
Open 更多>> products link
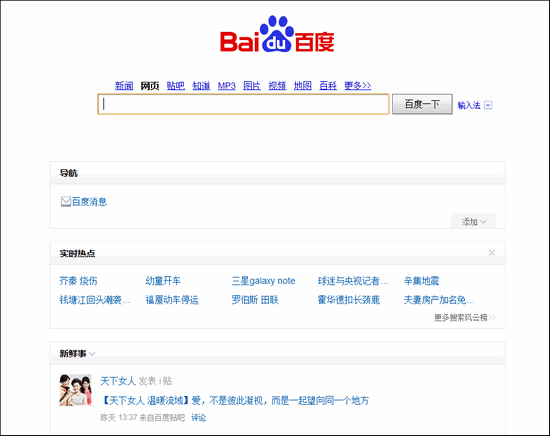coord(357,86)
